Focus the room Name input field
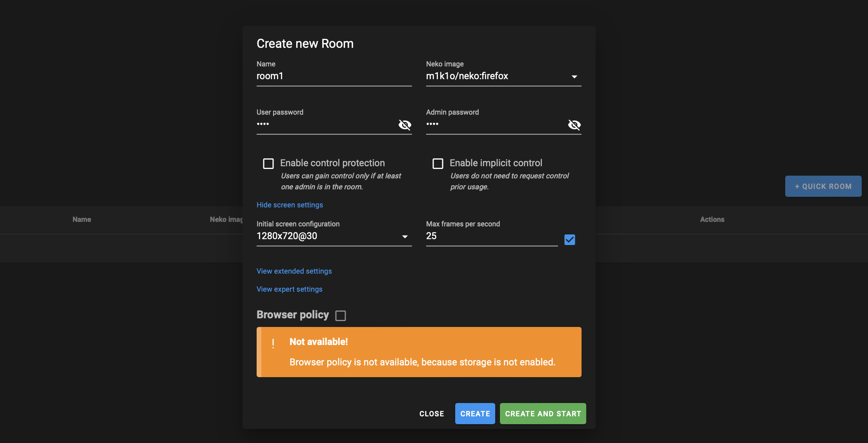Image resolution: width=868 pixels, height=443 pixels. click(x=334, y=76)
